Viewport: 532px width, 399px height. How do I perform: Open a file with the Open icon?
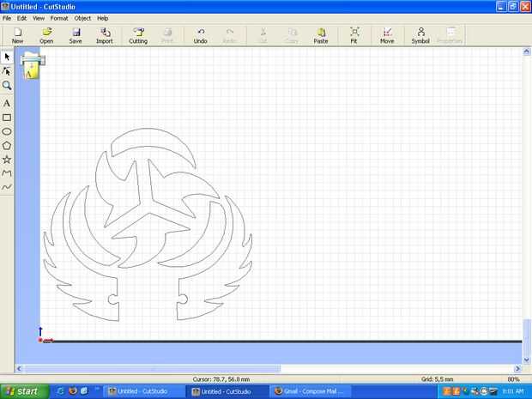point(46,35)
